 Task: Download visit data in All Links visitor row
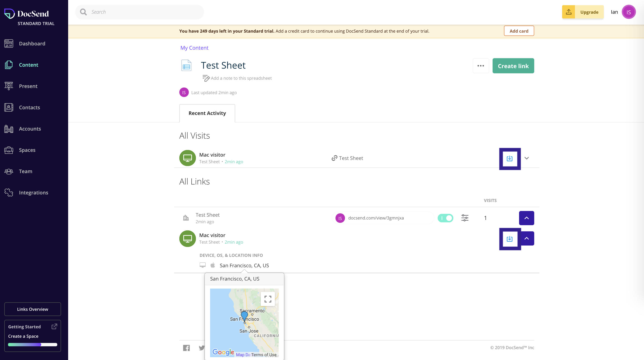tap(510, 239)
